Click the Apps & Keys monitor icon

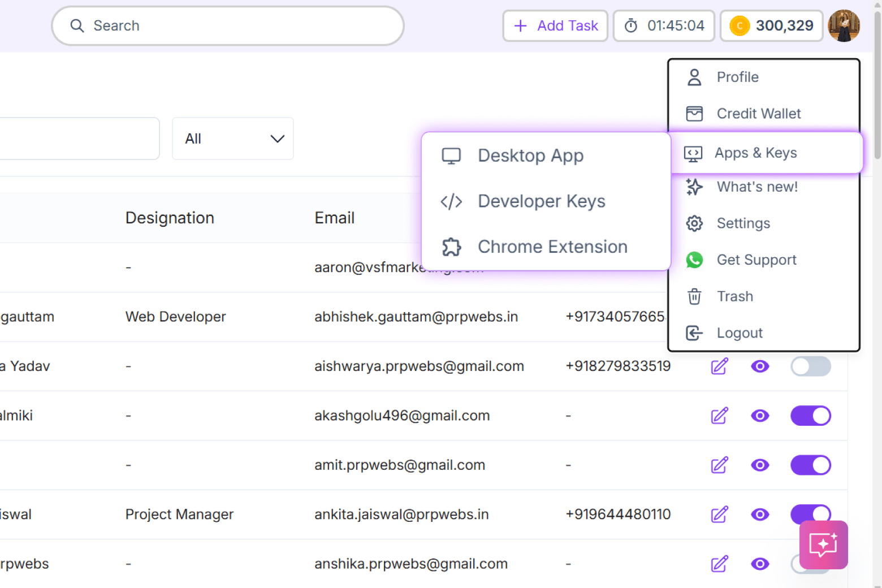(693, 153)
